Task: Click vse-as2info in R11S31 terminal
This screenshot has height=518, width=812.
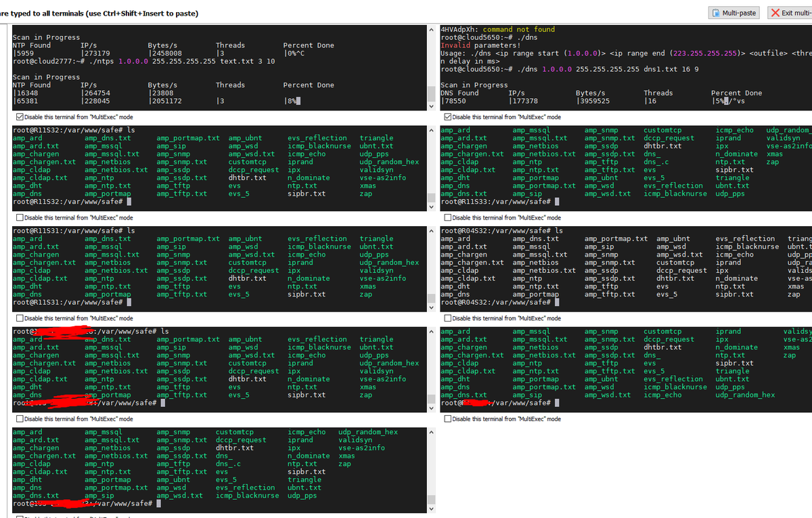Action: [x=383, y=278]
